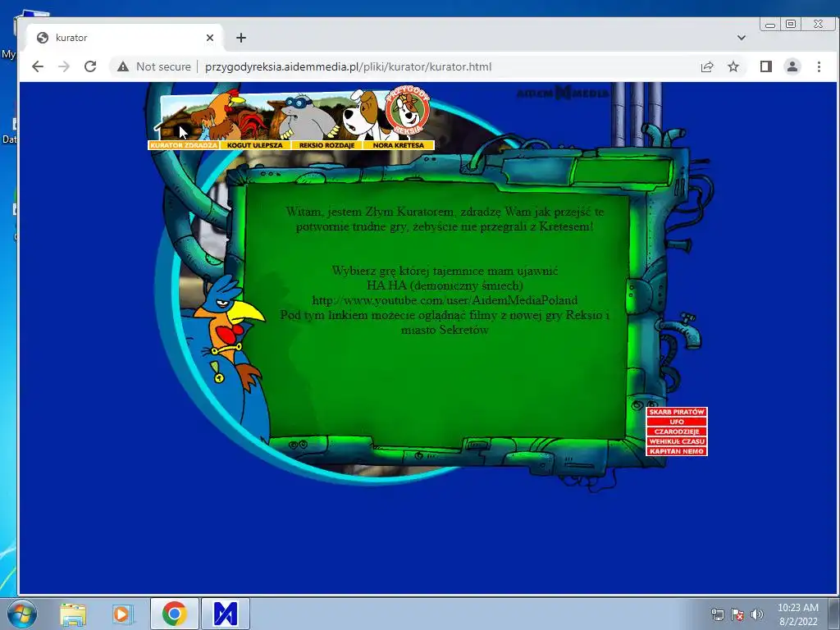Open the media player taskbar icon

pyautogui.click(x=123, y=614)
